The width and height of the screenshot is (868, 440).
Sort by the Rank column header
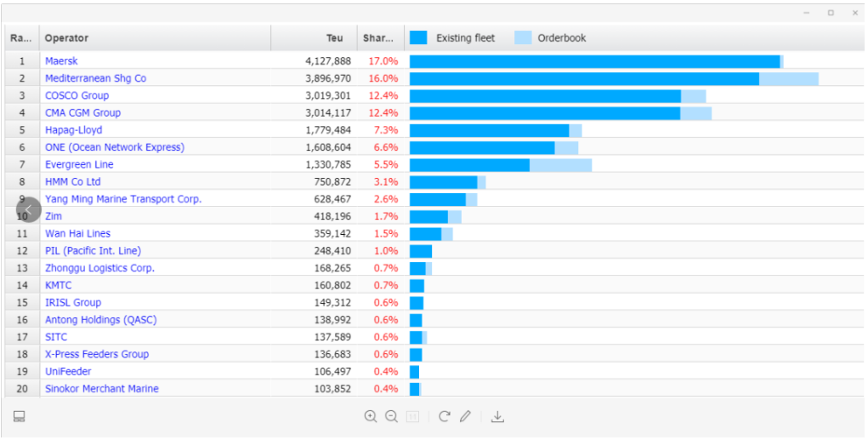[x=22, y=38]
